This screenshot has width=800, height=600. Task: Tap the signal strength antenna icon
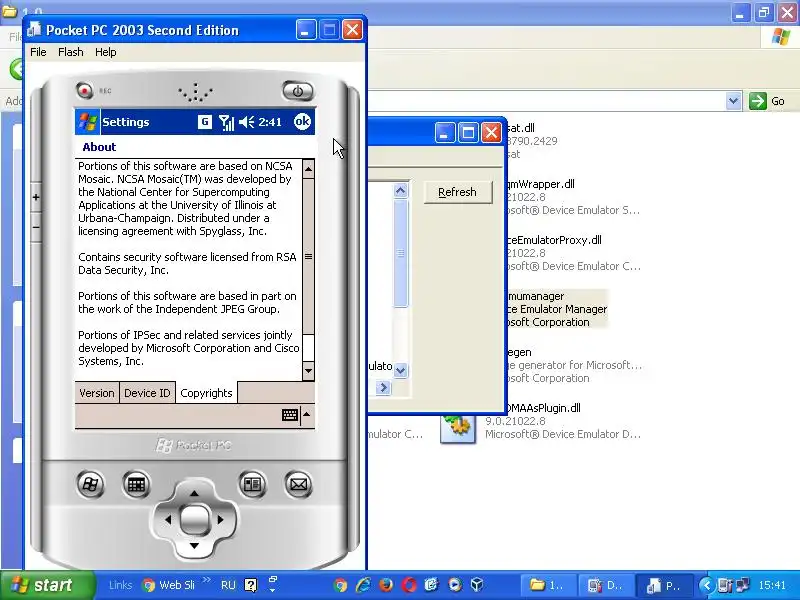click(226, 122)
